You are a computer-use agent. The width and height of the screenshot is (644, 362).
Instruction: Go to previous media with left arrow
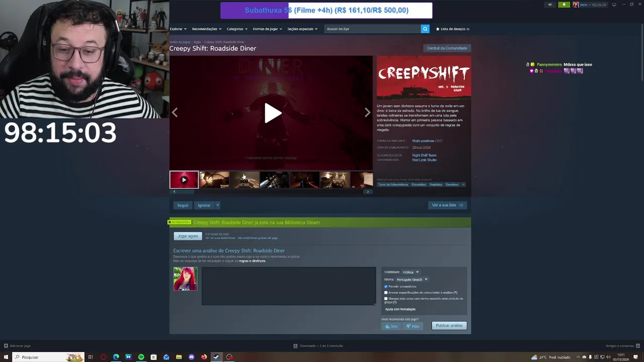pos(175,113)
